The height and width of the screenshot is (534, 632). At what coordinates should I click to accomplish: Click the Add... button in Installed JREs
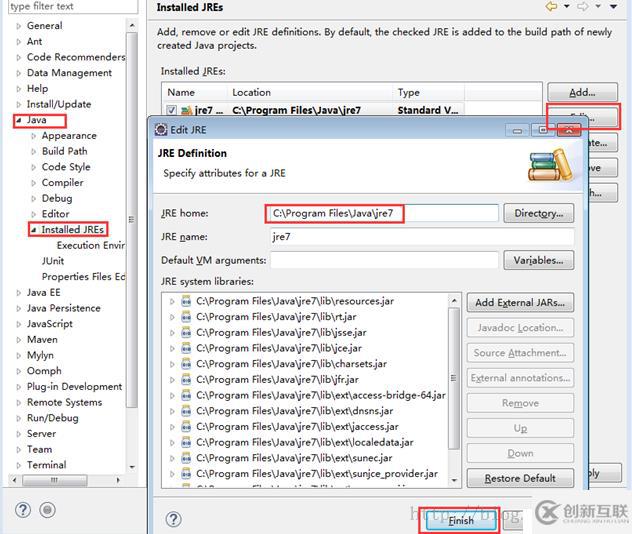point(582,92)
